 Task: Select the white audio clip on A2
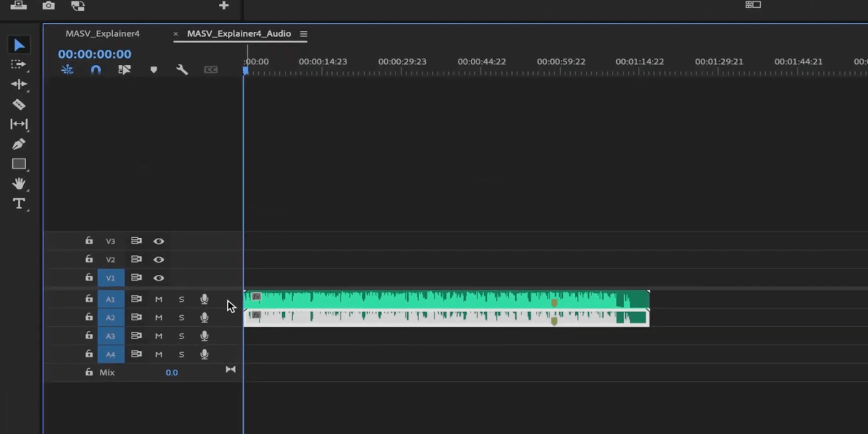(x=446, y=318)
